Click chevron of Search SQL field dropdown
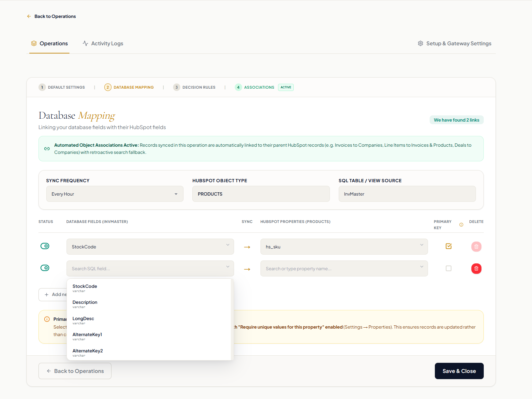Image resolution: width=532 pixels, height=399 pixels. click(228, 267)
